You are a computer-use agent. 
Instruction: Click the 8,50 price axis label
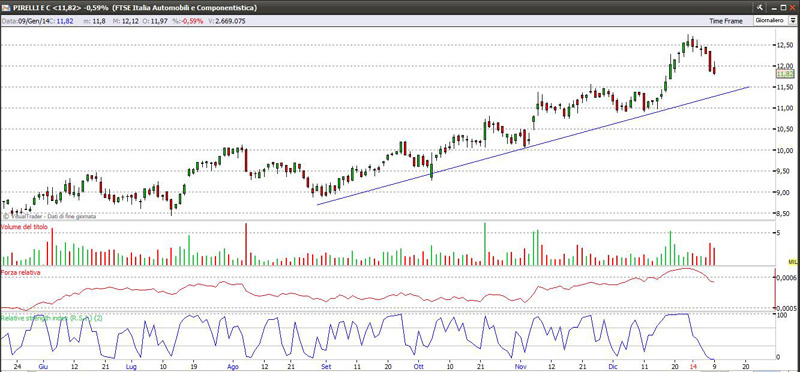785,213
